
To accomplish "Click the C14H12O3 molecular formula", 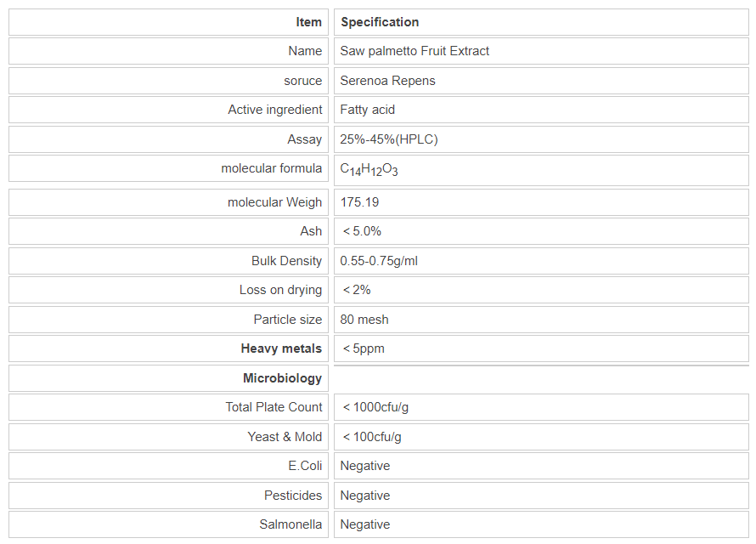I will (x=369, y=169).
